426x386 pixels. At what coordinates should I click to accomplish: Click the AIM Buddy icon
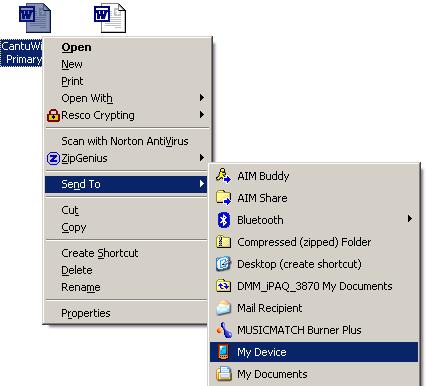(223, 176)
